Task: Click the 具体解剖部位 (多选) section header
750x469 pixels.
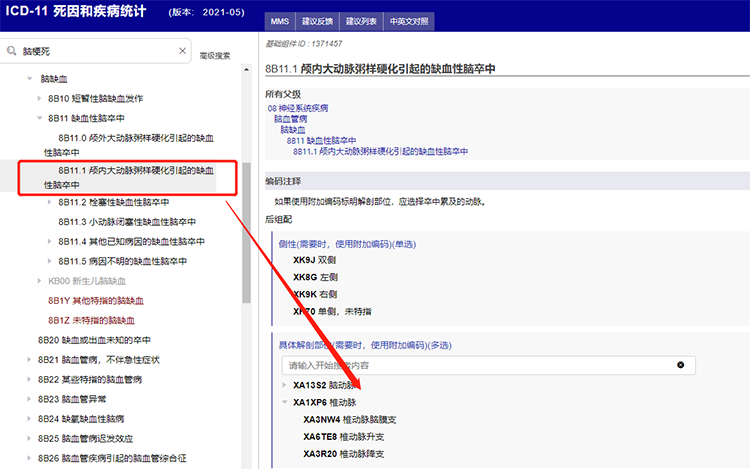Action: tap(365, 345)
